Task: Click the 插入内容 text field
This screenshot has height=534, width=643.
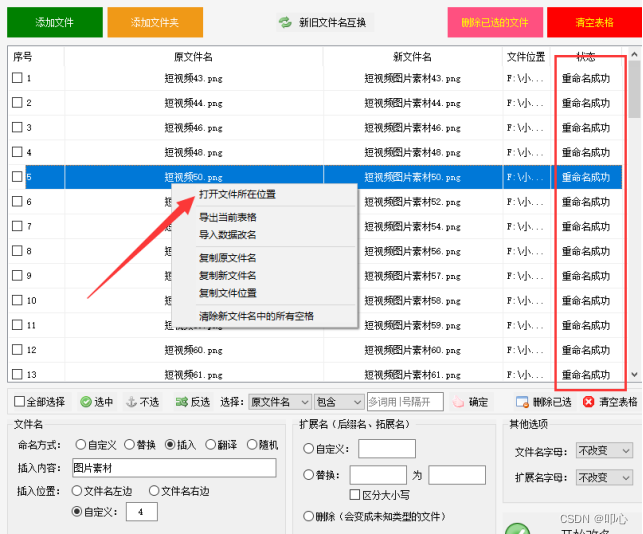Action: point(174,468)
